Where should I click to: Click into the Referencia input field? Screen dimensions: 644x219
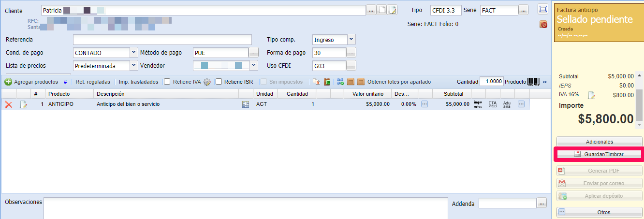162,40
